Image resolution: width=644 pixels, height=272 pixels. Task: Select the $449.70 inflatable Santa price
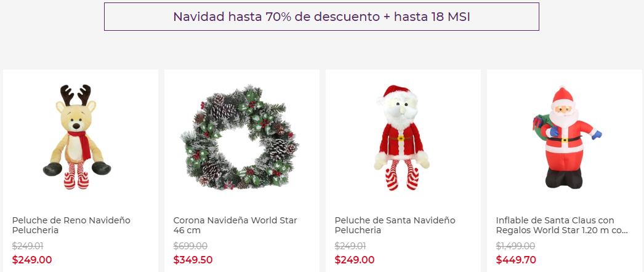(x=516, y=260)
